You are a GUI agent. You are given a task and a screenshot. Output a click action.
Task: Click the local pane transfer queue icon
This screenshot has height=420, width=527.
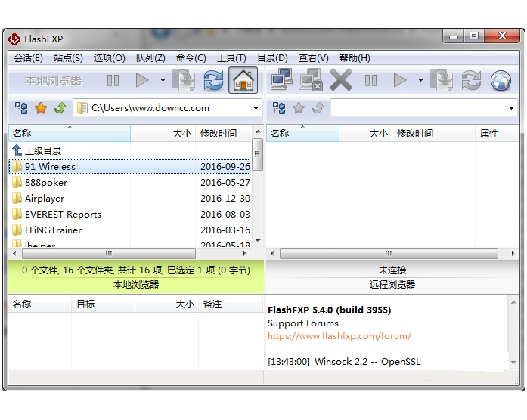184,80
